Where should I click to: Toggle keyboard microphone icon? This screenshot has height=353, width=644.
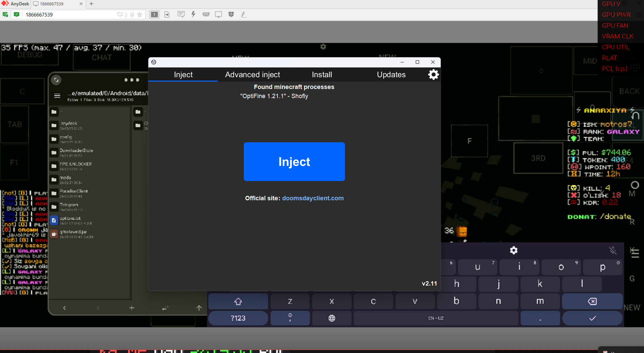[x=613, y=250]
